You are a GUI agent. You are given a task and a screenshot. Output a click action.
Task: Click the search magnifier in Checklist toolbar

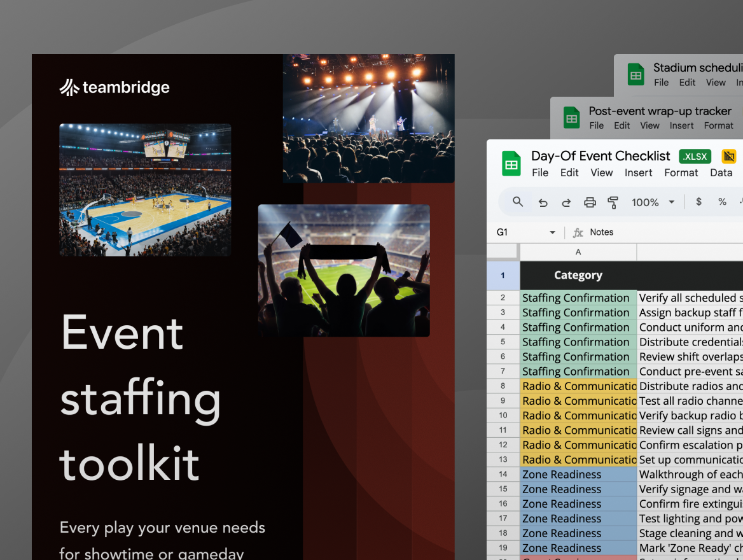tap(518, 202)
